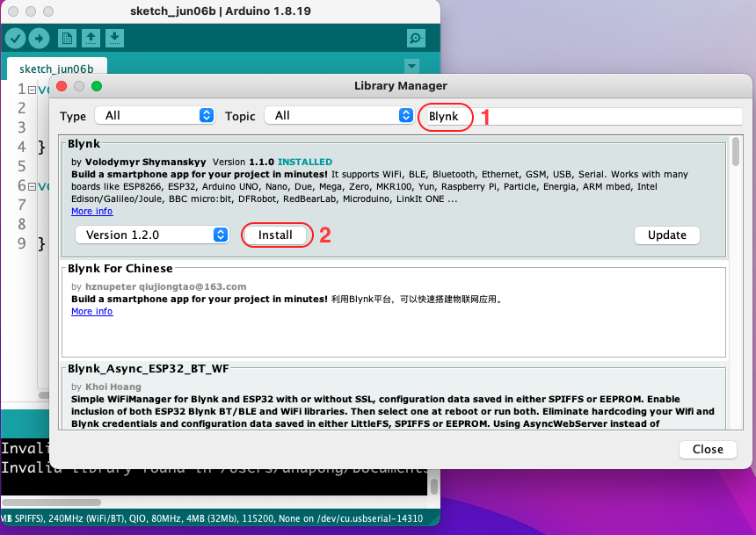Open More info link under Blynk library
The image size is (756, 535).
tap(92, 211)
